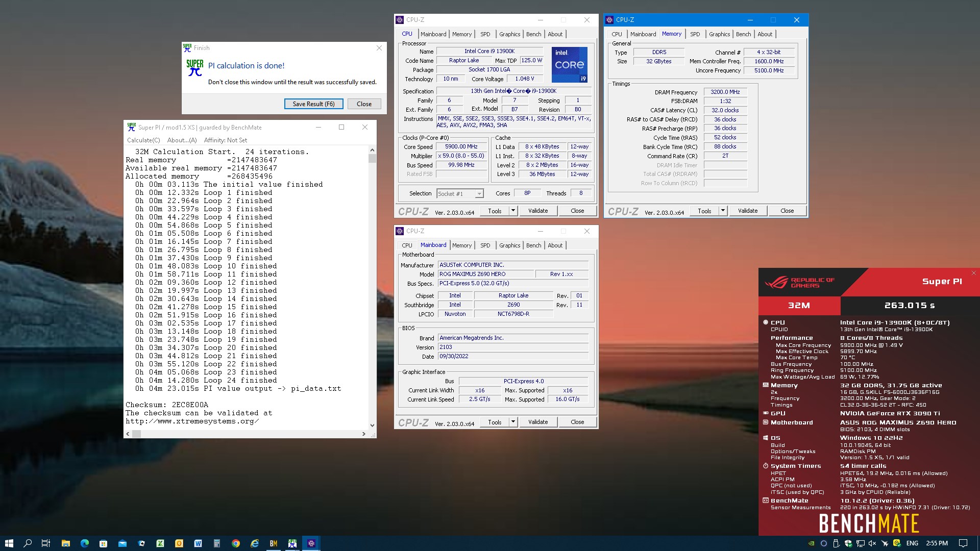Close the BenchMate Super PI result overlay
Viewport: 980px width, 551px height.
click(x=974, y=273)
